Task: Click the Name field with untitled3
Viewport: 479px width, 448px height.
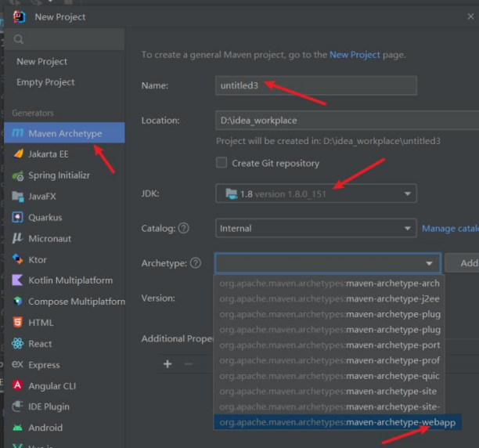Action: [x=316, y=85]
